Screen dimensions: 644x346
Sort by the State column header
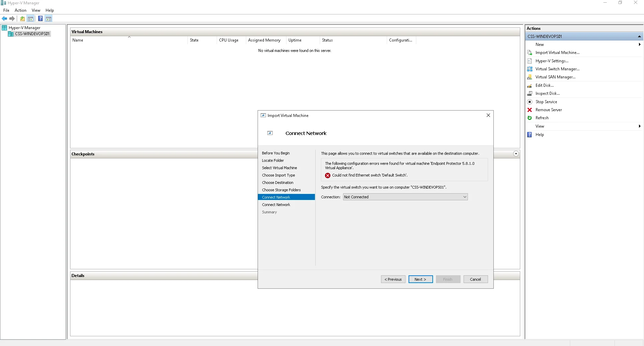202,40
